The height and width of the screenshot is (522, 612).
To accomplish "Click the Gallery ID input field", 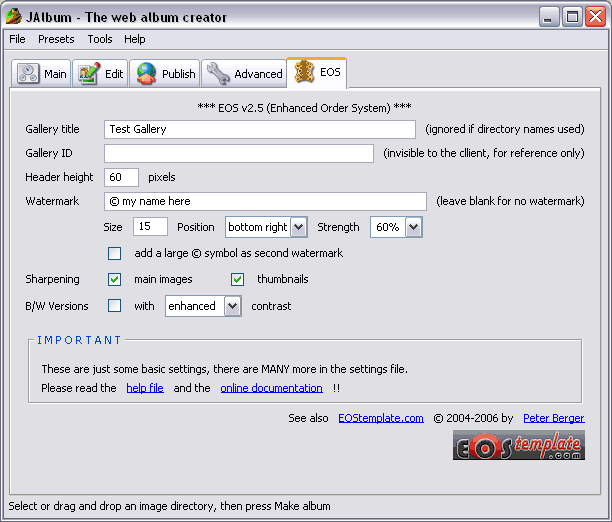I will (x=238, y=154).
